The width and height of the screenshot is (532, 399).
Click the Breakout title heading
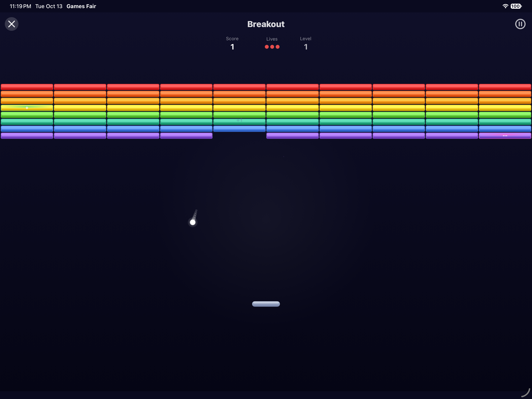266,24
